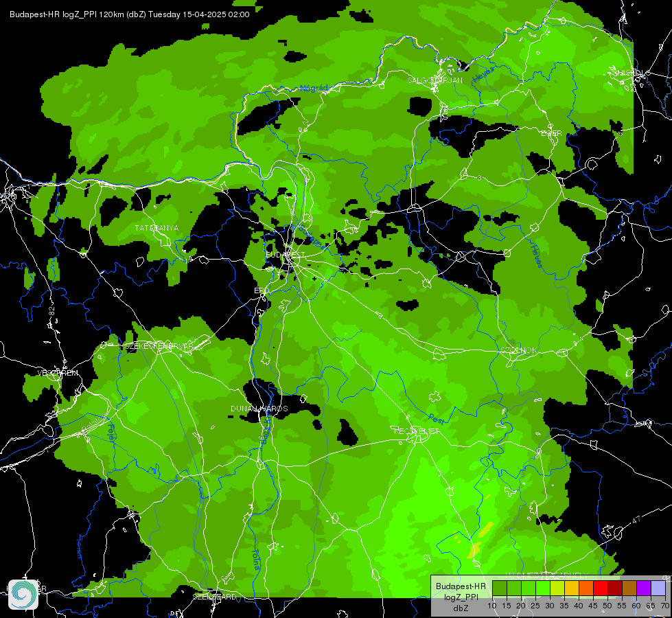
Task: Click the VESZPREM city label
Action: [58, 373]
